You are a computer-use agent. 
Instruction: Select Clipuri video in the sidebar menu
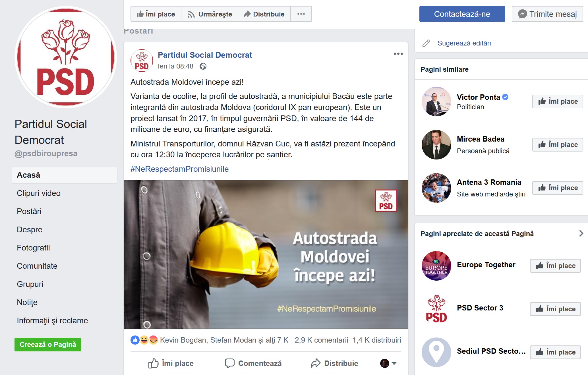(x=39, y=193)
